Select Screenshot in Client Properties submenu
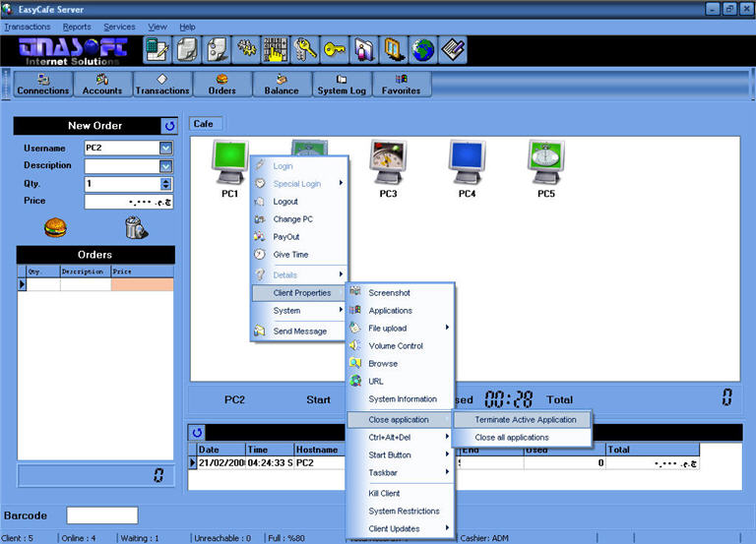The image size is (756, 544). (x=401, y=292)
